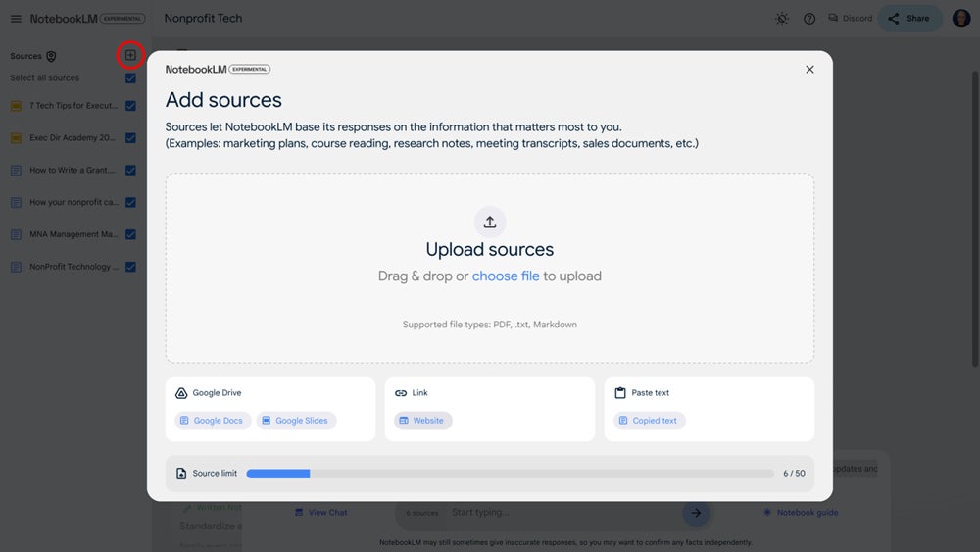Click the choose file link
Image resolution: width=980 pixels, height=552 pixels.
(x=506, y=276)
